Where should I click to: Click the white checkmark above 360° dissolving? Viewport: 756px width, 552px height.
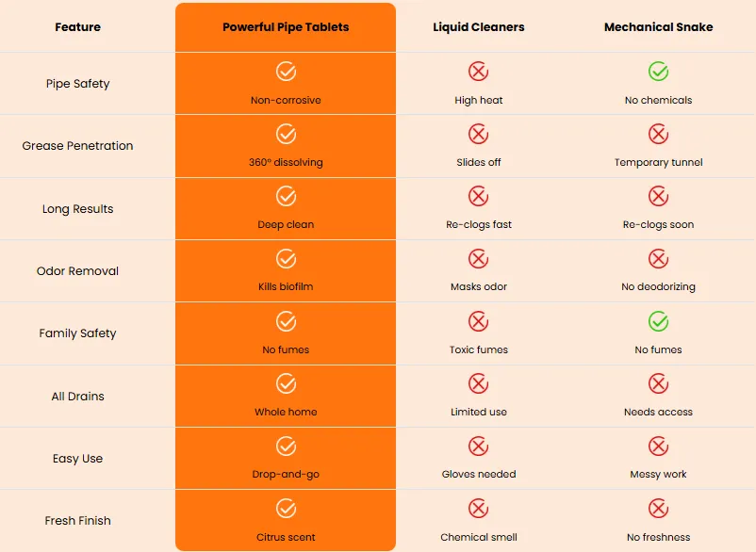pos(286,134)
